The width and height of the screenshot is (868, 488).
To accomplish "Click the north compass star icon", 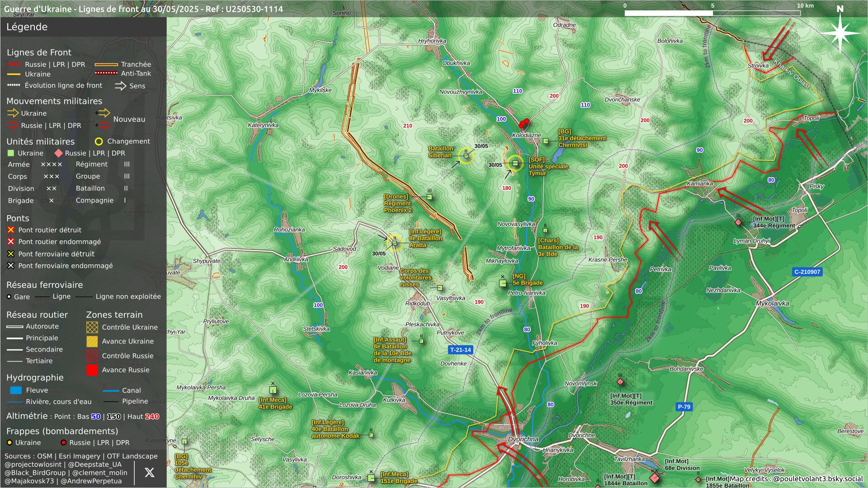I will (840, 33).
